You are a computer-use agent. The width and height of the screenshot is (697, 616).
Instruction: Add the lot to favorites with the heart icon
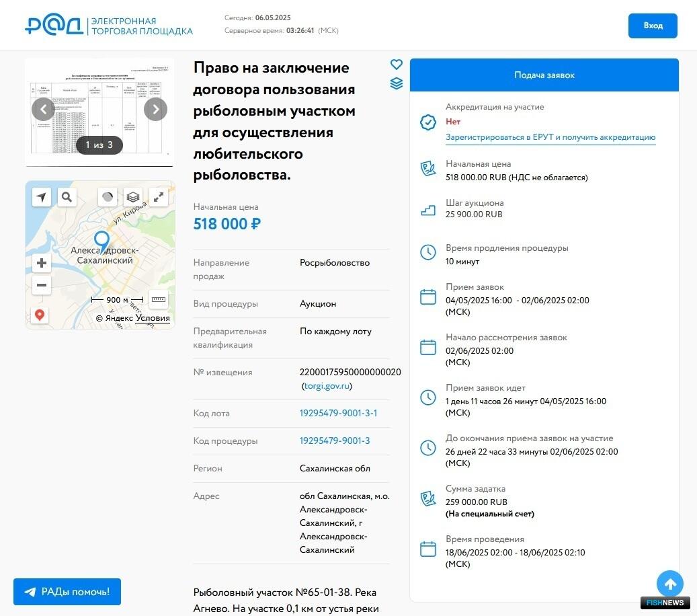click(397, 65)
